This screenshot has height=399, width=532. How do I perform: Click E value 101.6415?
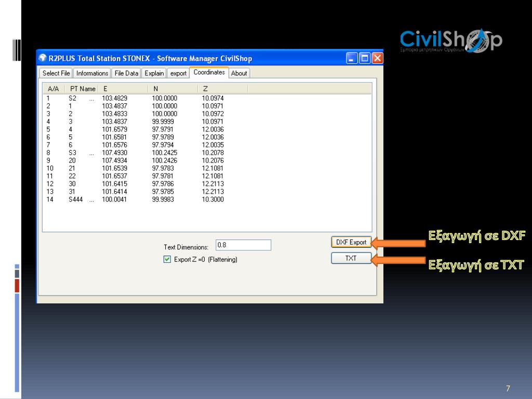115,184
